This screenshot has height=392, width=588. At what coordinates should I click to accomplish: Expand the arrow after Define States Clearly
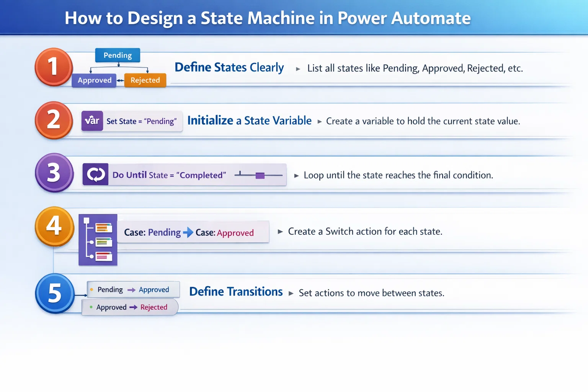pos(298,68)
